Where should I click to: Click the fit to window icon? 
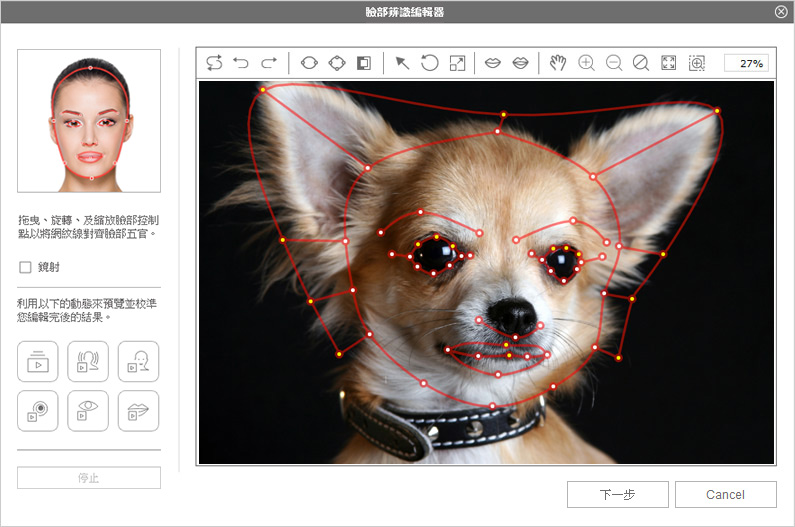(x=669, y=63)
